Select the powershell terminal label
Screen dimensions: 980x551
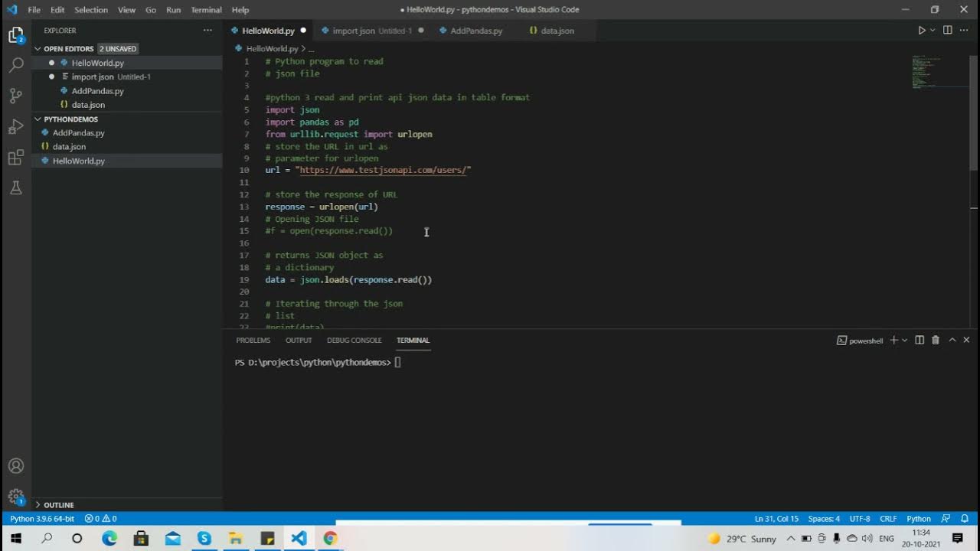pos(860,341)
